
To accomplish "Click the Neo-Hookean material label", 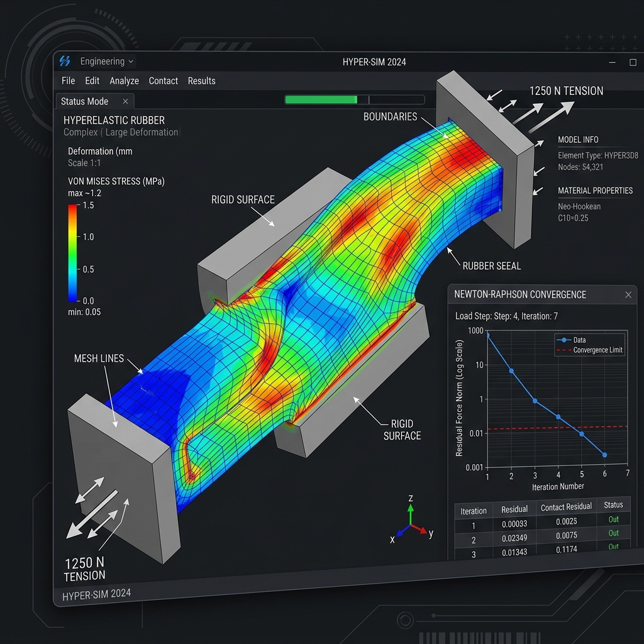I will click(x=579, y=206).
